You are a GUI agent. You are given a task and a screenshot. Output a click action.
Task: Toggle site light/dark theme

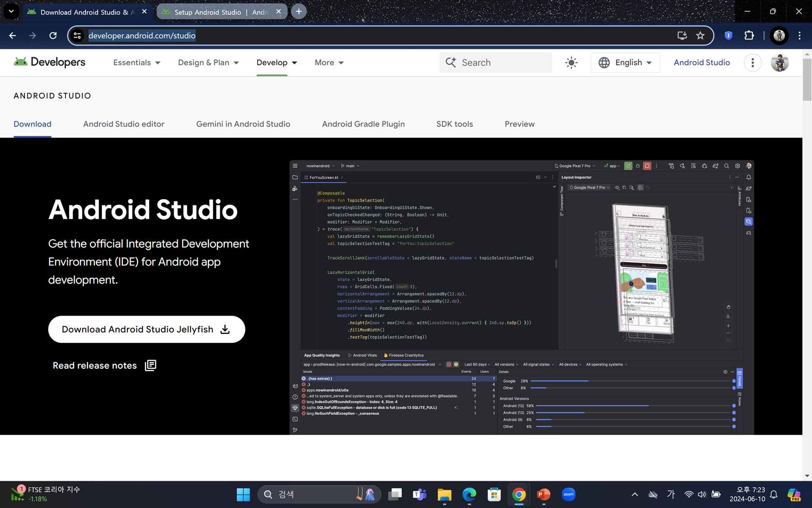[x=571, y=63]
